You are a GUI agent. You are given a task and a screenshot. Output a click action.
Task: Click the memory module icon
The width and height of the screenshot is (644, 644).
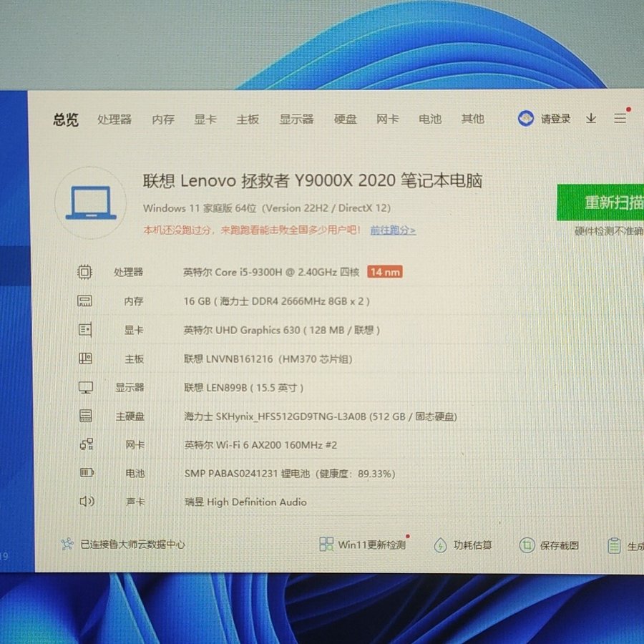tap(84, 301)
